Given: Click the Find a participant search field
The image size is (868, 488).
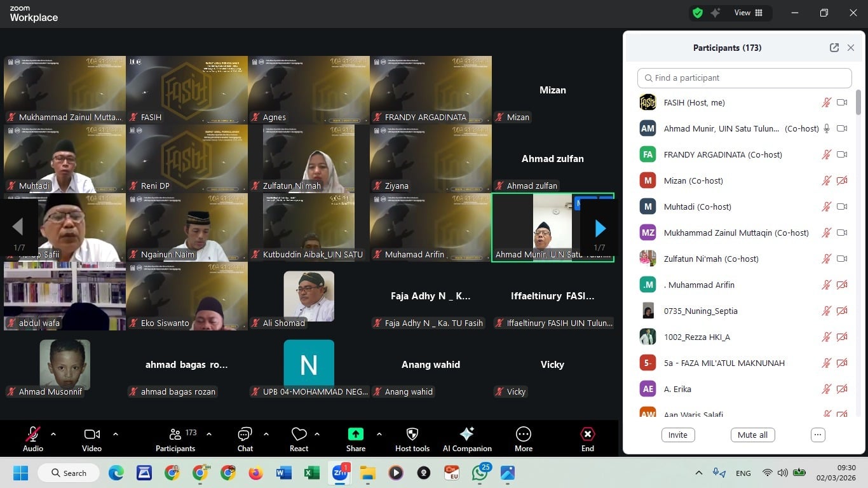Looking at the screenshot, I should coord(745,78).
